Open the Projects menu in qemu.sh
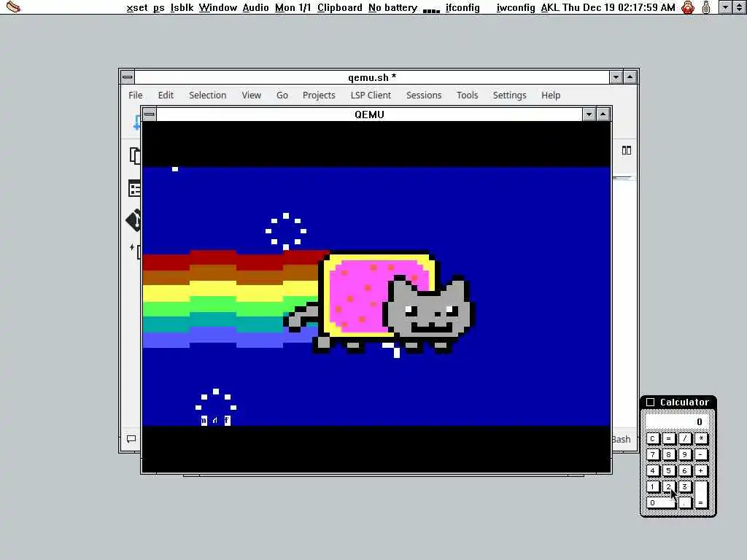The width and height of the screenshot is (747, 560). tap(319, 96)
